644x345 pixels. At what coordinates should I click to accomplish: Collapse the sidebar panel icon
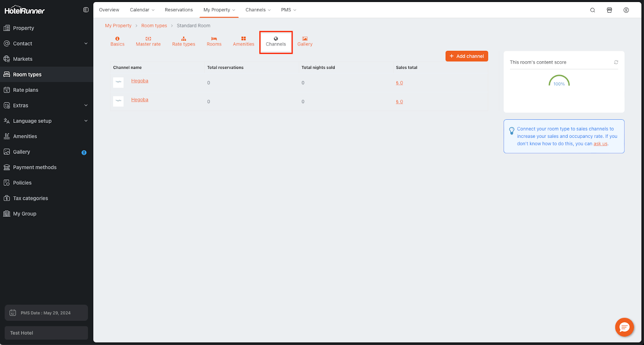point(86,10)
